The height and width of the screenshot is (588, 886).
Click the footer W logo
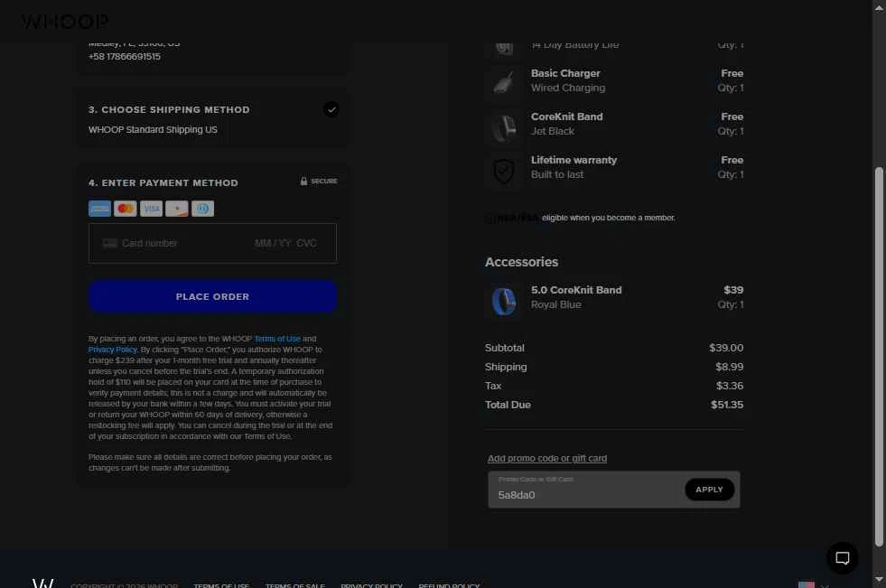(x=43, y=583)
